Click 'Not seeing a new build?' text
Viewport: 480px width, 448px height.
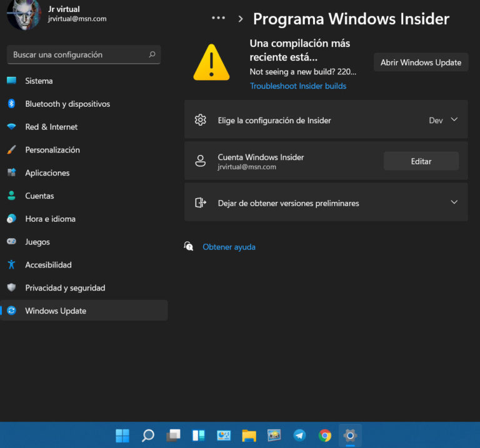coord(292,72)
